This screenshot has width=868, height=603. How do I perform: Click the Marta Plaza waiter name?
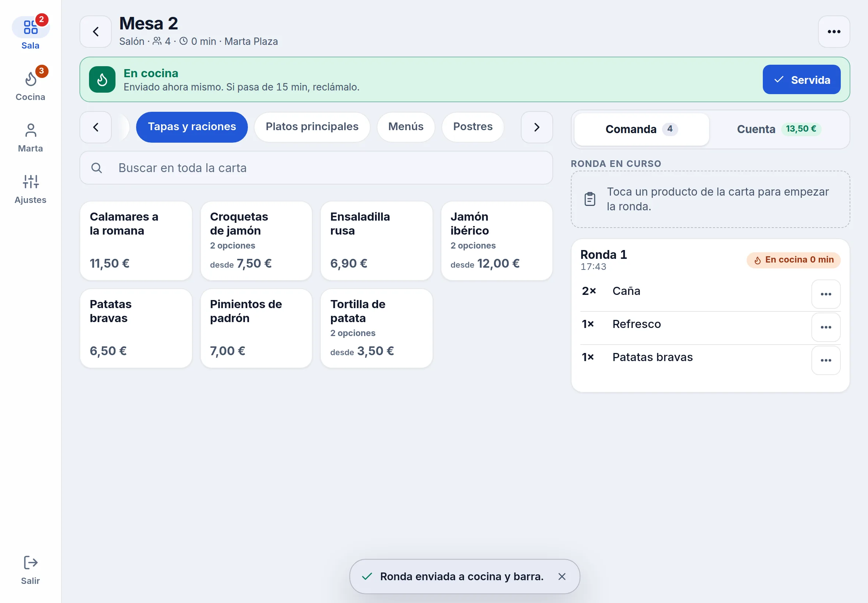pos(251,42)
